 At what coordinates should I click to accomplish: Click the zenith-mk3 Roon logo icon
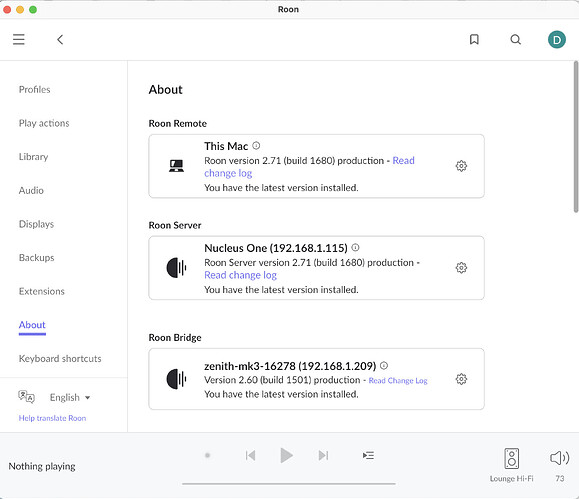176,379
